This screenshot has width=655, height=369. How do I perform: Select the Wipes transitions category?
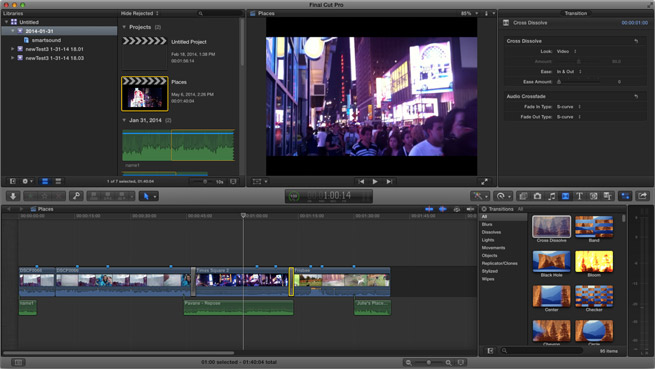[x=488, y=279]
